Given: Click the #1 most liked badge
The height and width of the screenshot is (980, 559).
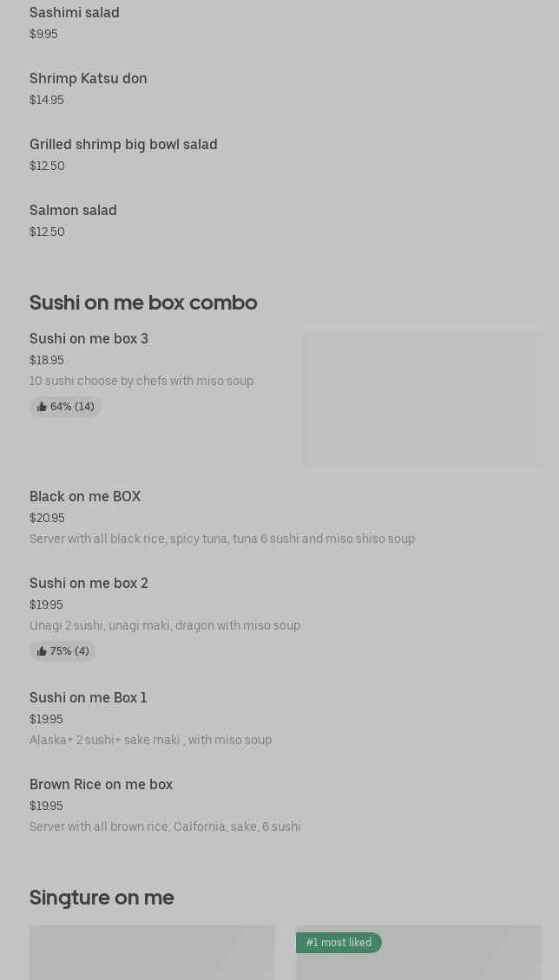Looking at the screenshot, I should click(339, 943).
